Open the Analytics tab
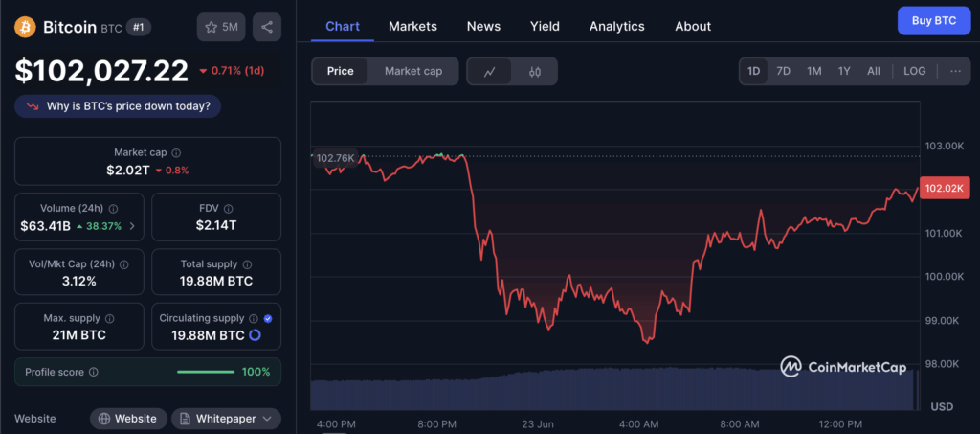 pyautogui.click(x=617, y=26)
